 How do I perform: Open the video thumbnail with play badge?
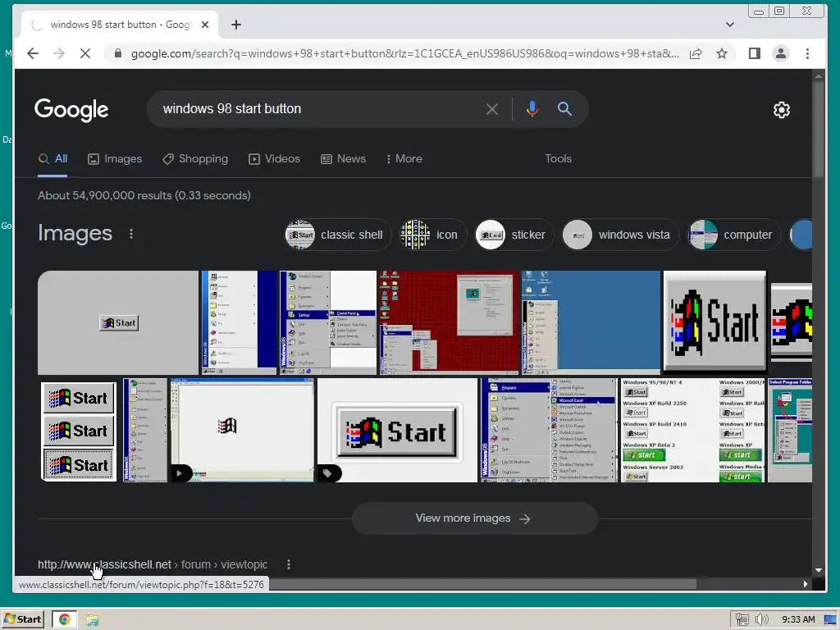(x=242, y=430)
